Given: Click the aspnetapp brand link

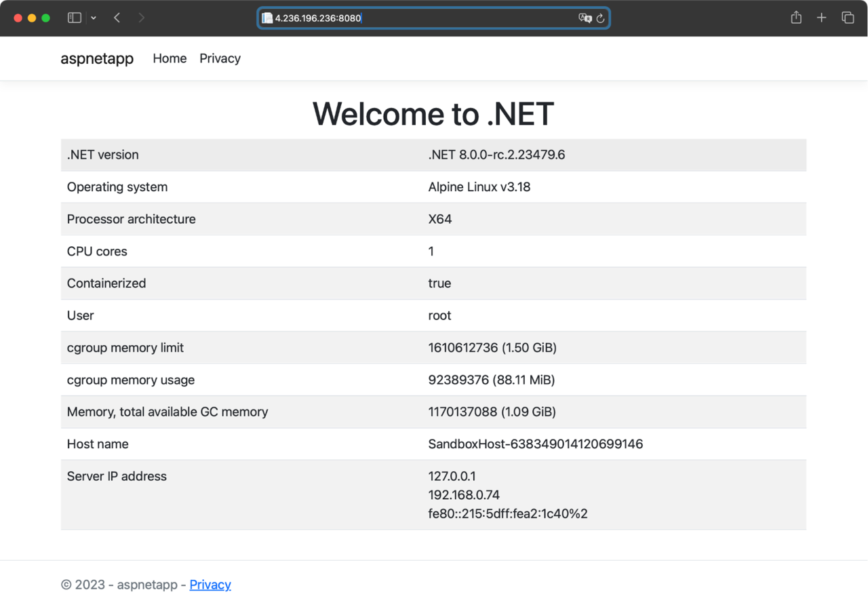Looking at the screenshot, I should pyautogui.click(x=97, y=59).
